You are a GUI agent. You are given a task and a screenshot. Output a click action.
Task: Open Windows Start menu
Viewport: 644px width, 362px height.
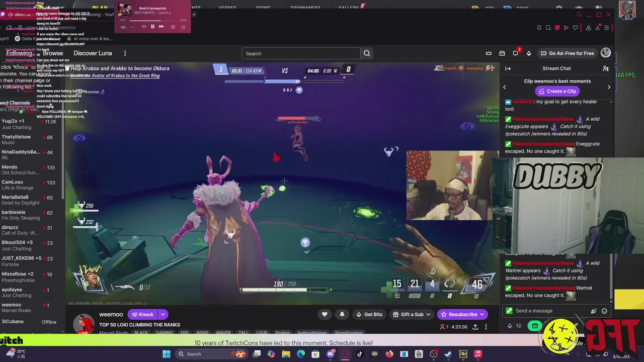click(x=167, y=354)
